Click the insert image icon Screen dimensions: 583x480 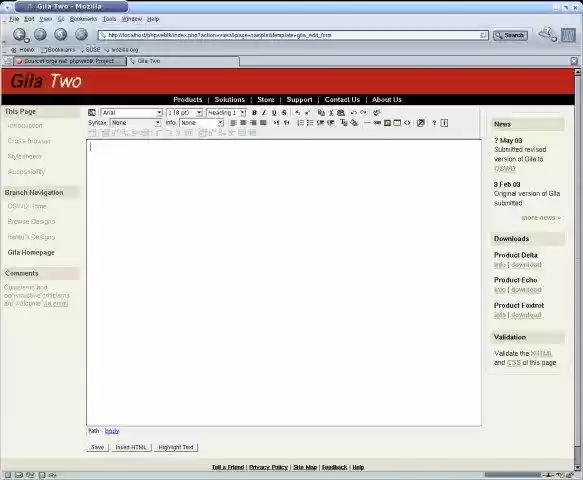pos(387,123)
